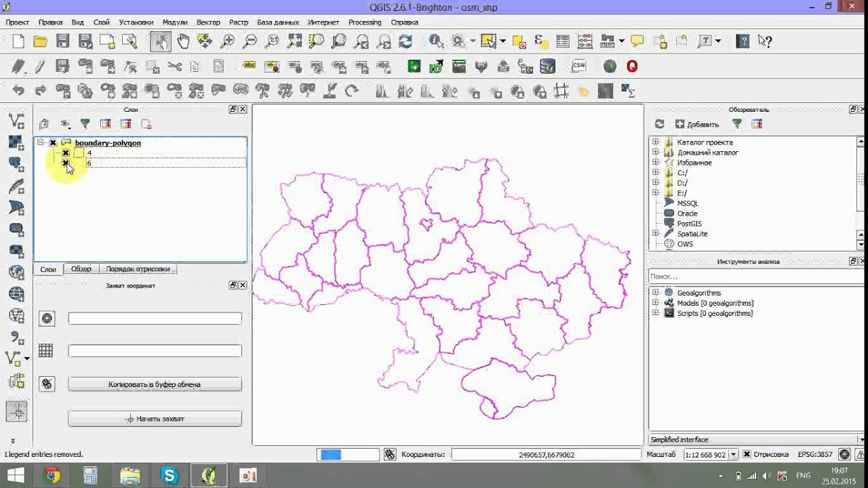Screen dimensions: 868x488
Task: Filter legend by map content funnel icon
Action: pos(85,124)
